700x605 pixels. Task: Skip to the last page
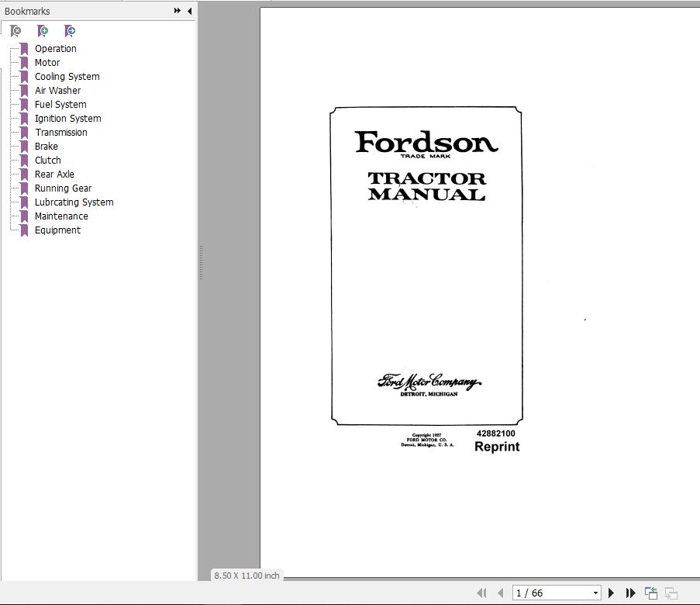[629, 592]
